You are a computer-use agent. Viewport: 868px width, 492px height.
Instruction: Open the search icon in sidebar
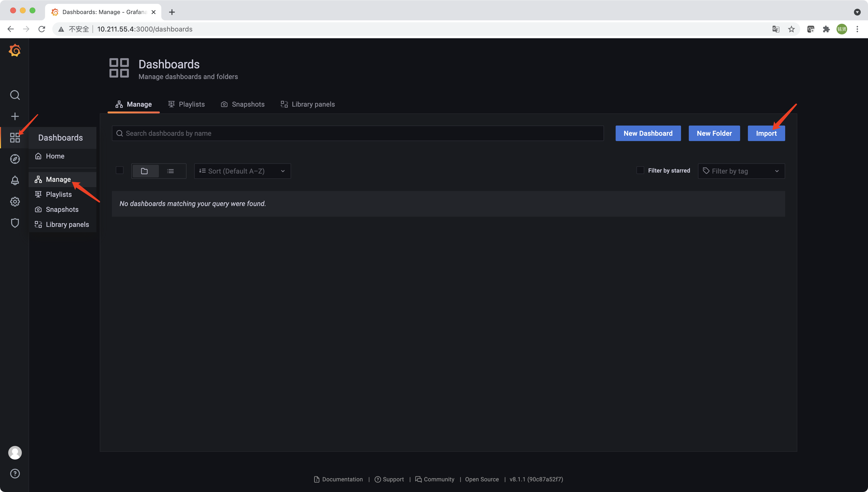[15, 95]
